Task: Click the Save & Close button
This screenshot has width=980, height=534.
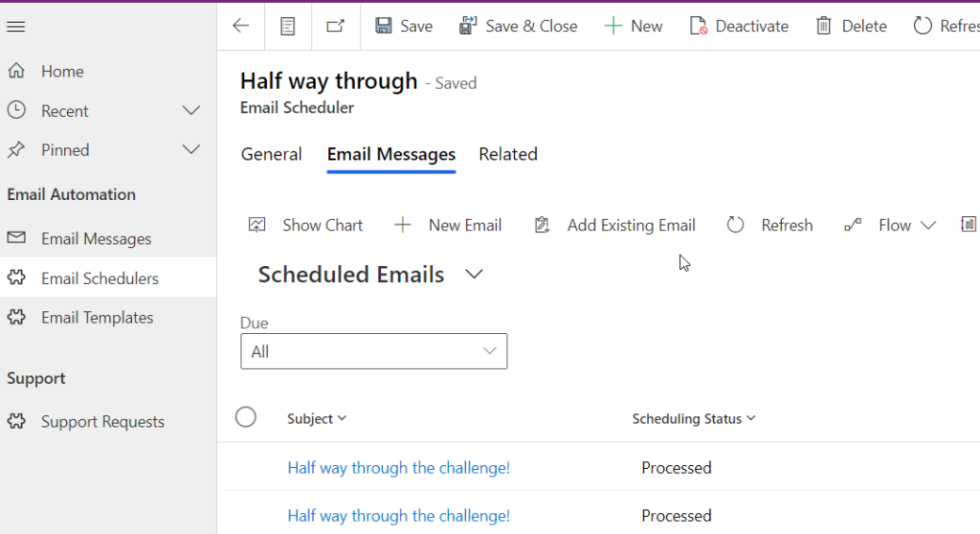Action: [518, 26]
